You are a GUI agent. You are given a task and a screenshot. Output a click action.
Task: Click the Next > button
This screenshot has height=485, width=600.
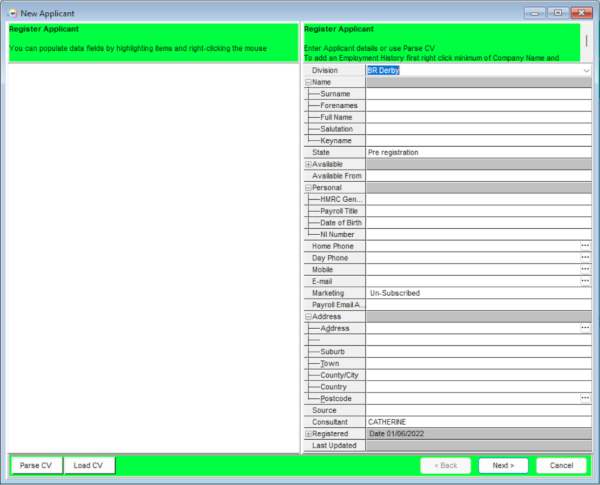tap(503, 465)
